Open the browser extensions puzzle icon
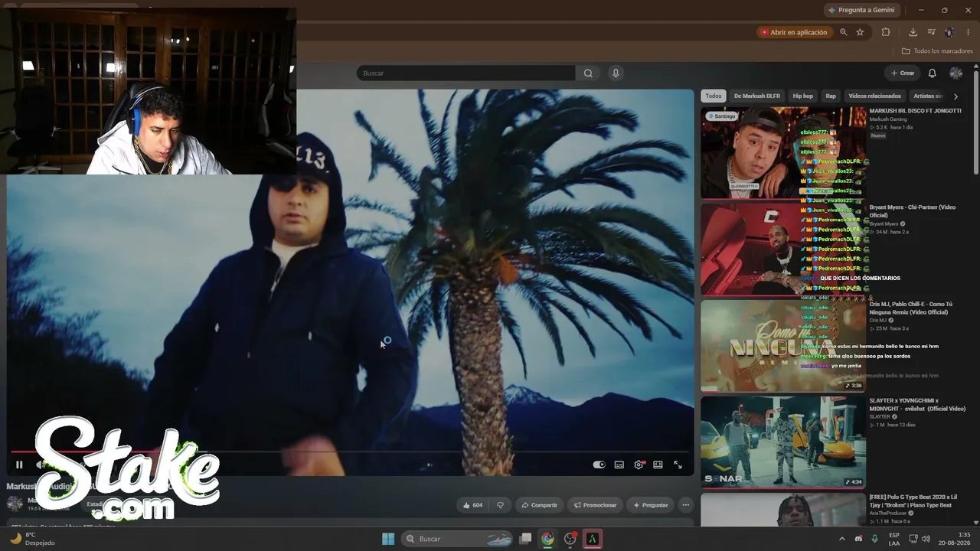This screenshot has height=551, width=980. [x=886, y=32]
